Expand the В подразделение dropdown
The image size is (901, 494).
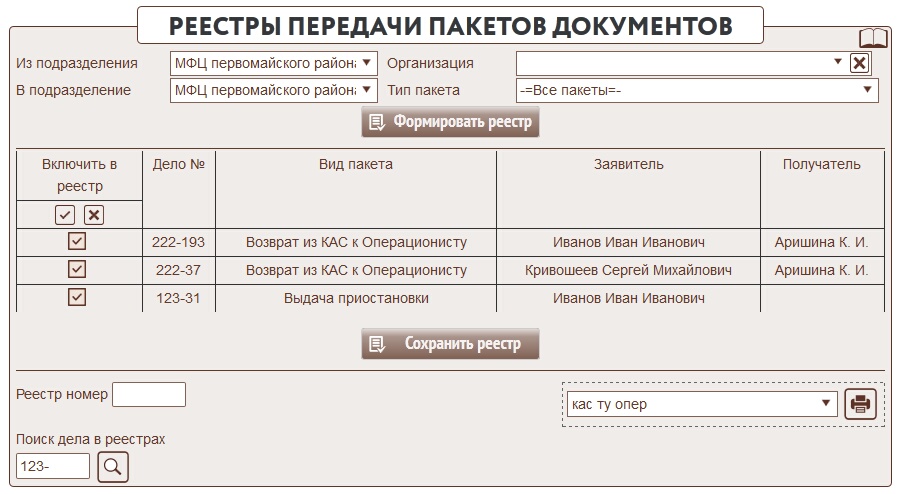[x=274, y=90]
